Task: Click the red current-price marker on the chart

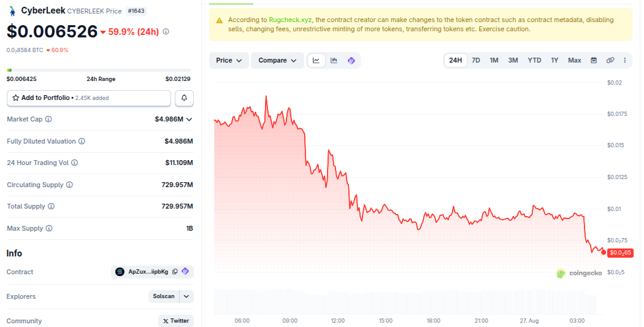Action: tap(604, 252)
